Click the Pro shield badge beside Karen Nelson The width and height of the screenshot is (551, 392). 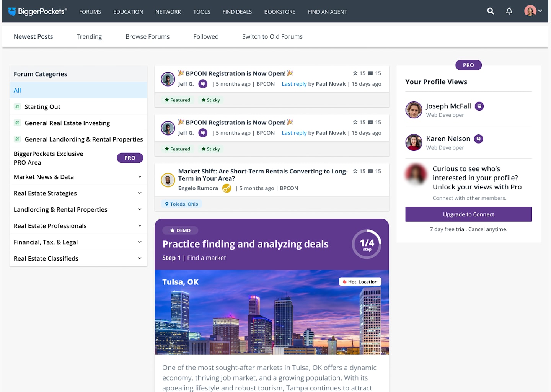click(478, 139)
